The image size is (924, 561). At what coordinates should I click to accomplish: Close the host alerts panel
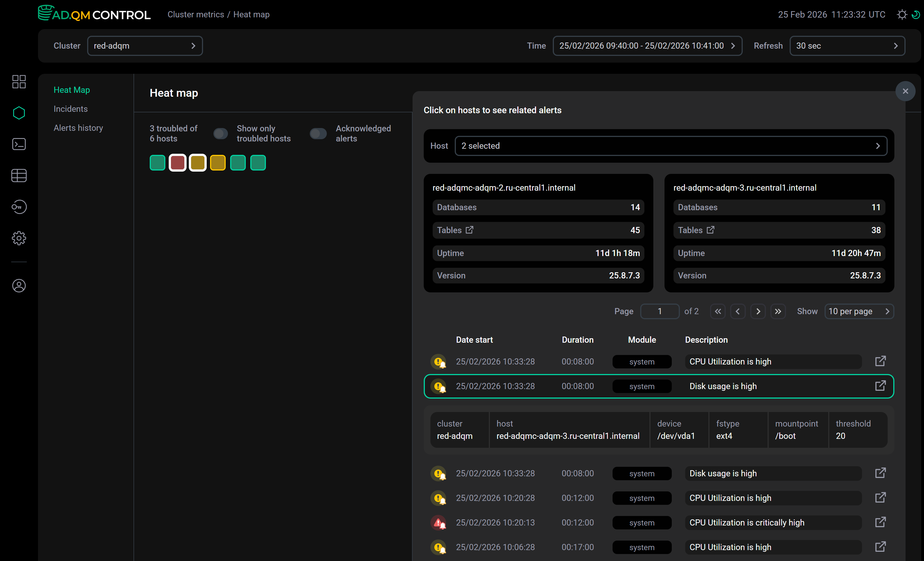click(x=905, y=91)
